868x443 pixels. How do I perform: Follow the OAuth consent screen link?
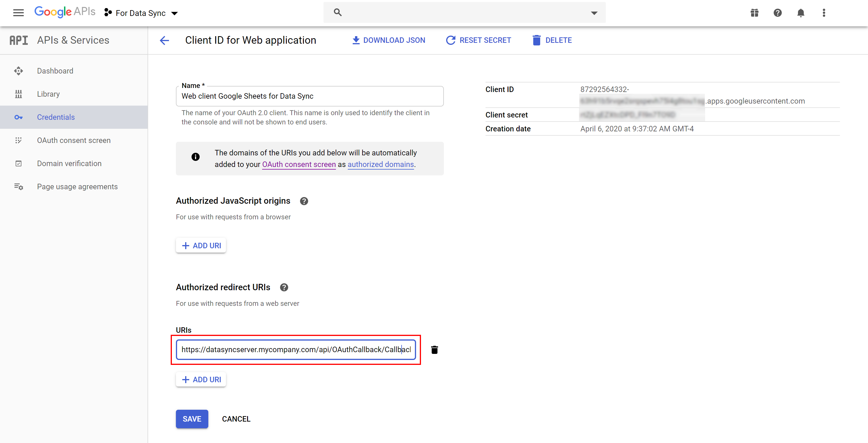299,164
